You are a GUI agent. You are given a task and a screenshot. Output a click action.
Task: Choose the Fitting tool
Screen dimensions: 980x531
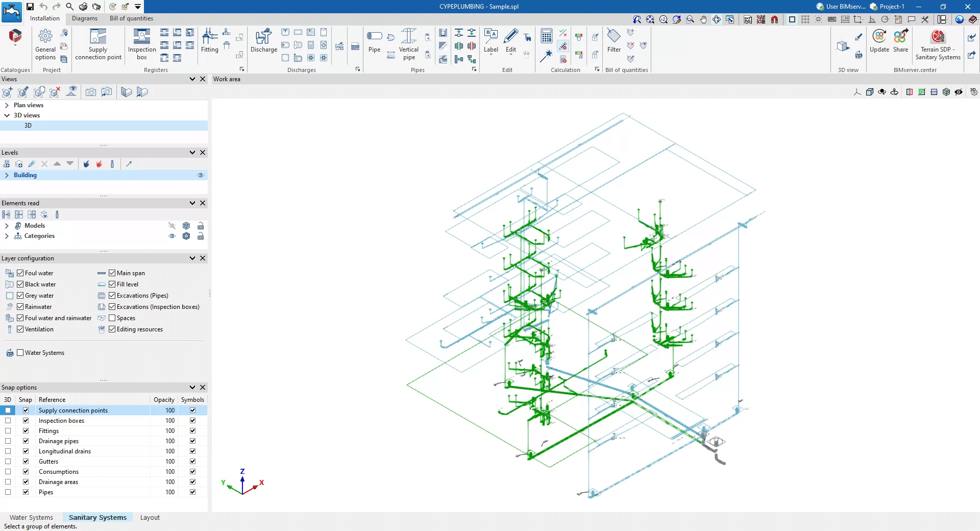(209, 41)
